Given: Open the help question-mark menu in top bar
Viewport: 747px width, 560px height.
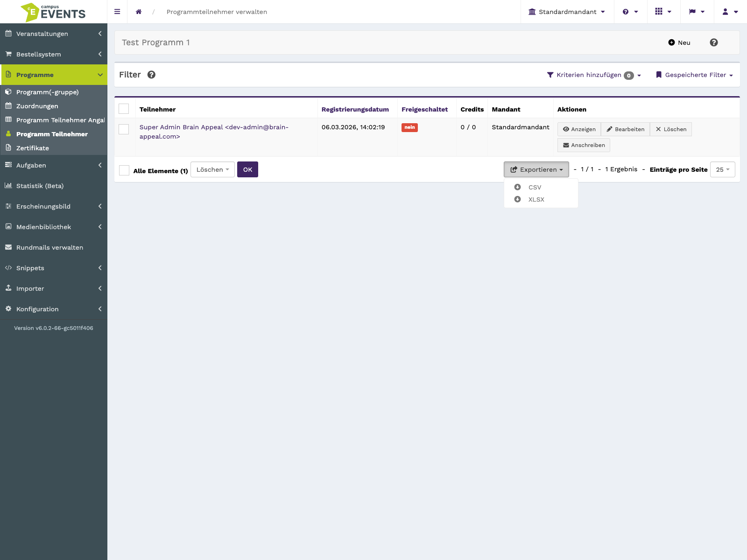Looking at the screenshot, I should click(630, 12).
